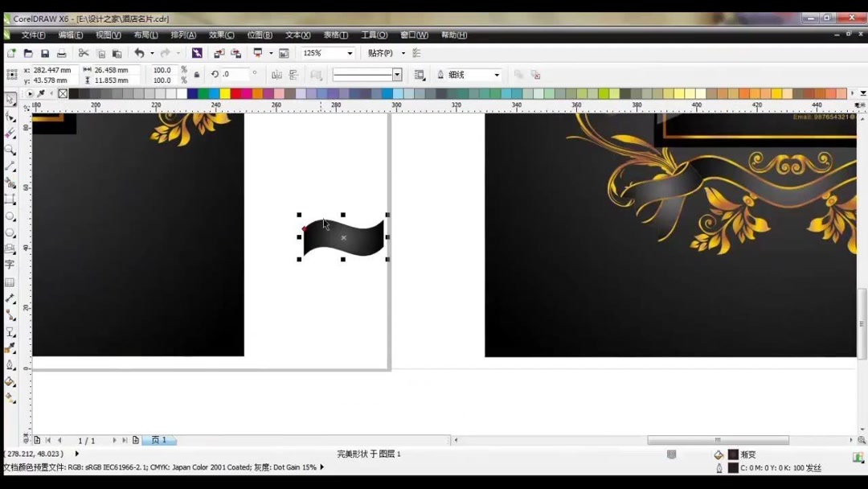
Task: Click the next page navigation arrow
Action: pos(113,440)
